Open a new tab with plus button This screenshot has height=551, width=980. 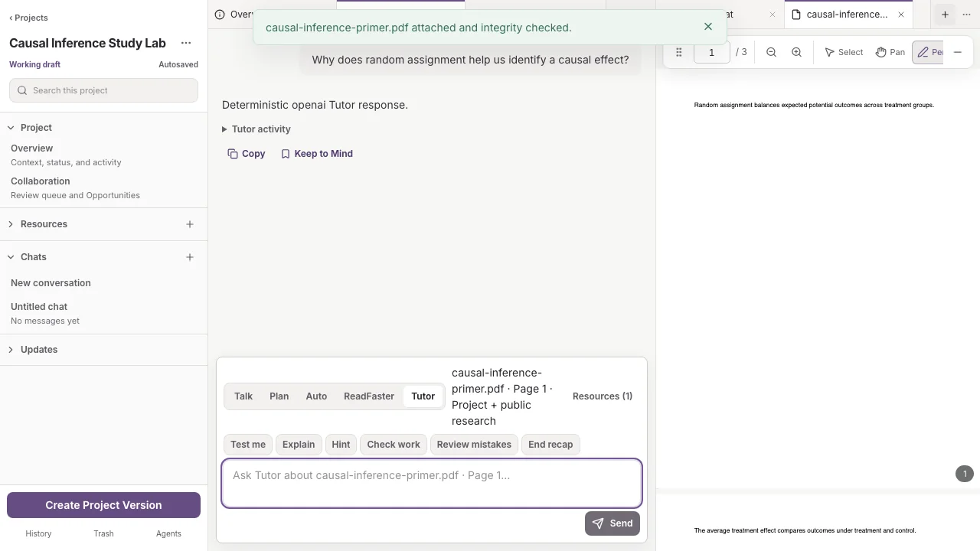click(x=945, y=15)
